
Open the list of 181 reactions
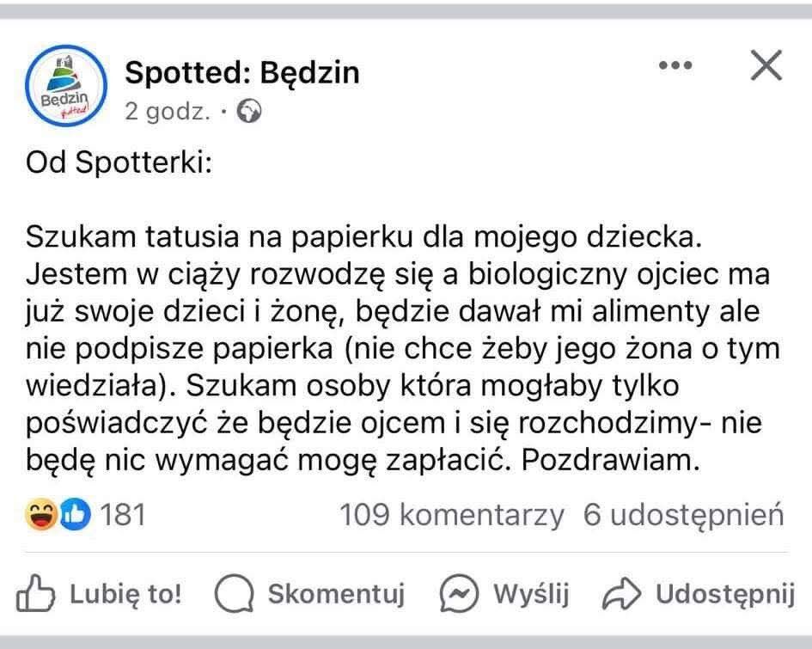pos(123,515)
